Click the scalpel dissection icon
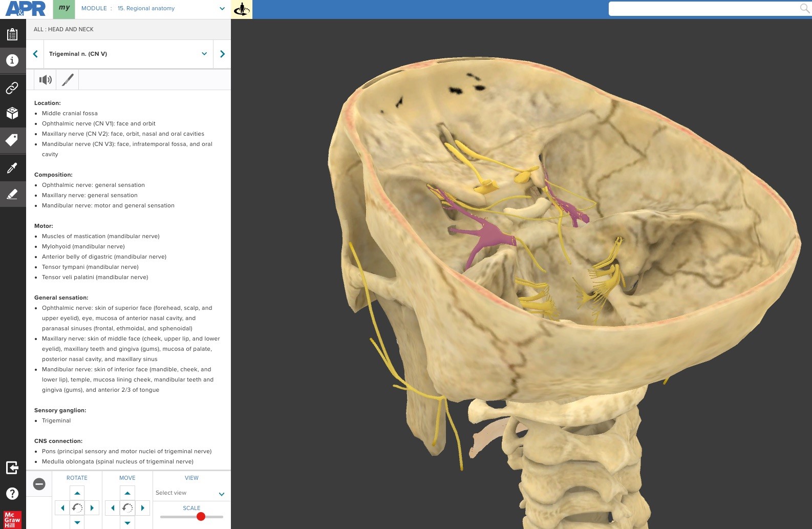Image resolution: width=812 pixels, height=529 pixels. (x=68, y=79)
